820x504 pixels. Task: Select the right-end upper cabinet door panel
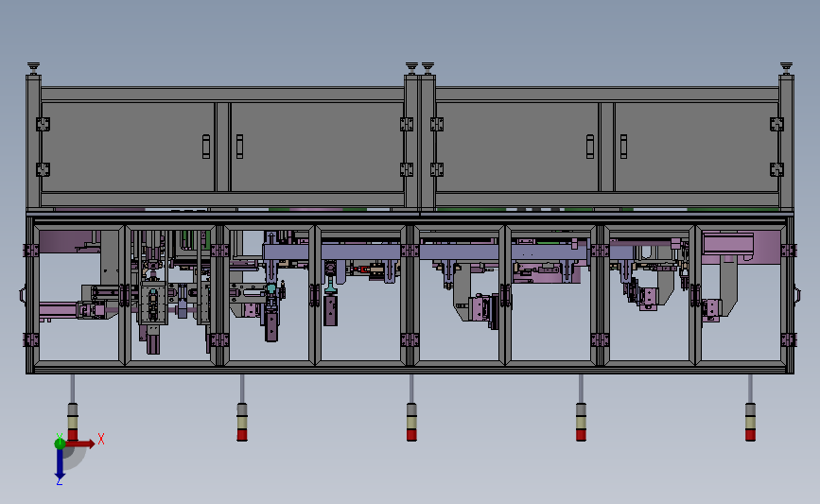697,147
